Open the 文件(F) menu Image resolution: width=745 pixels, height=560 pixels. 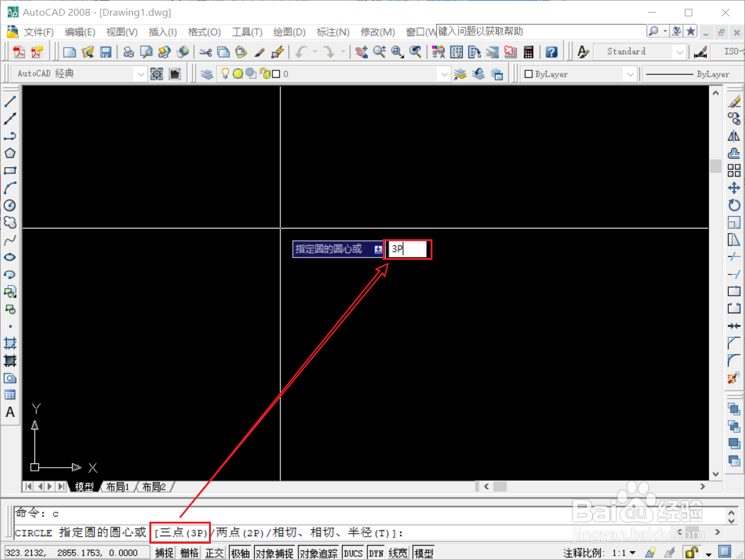(39, 32)
